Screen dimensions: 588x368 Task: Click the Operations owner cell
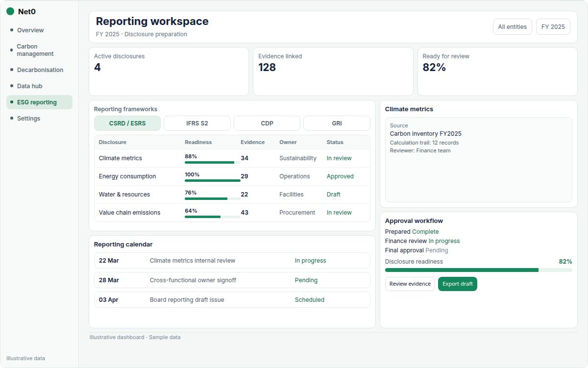coord(294,176)
